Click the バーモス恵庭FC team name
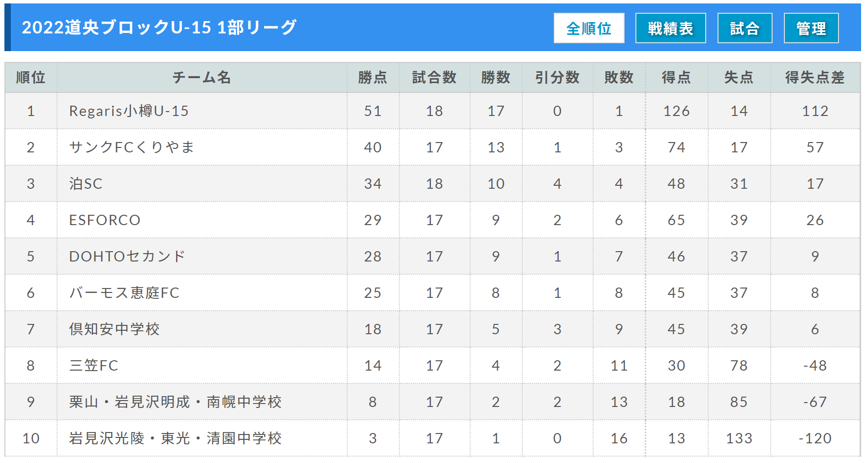This screenshot has width=868, height=463. tap(124, 293)
